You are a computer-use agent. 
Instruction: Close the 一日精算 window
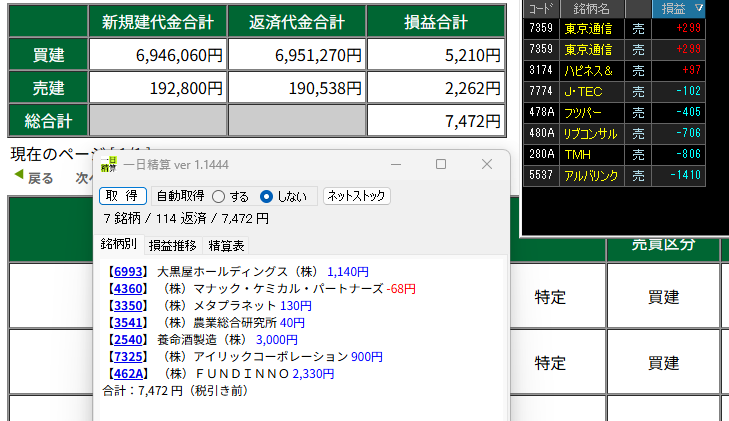pyautogui.click(x=487, y=164)
